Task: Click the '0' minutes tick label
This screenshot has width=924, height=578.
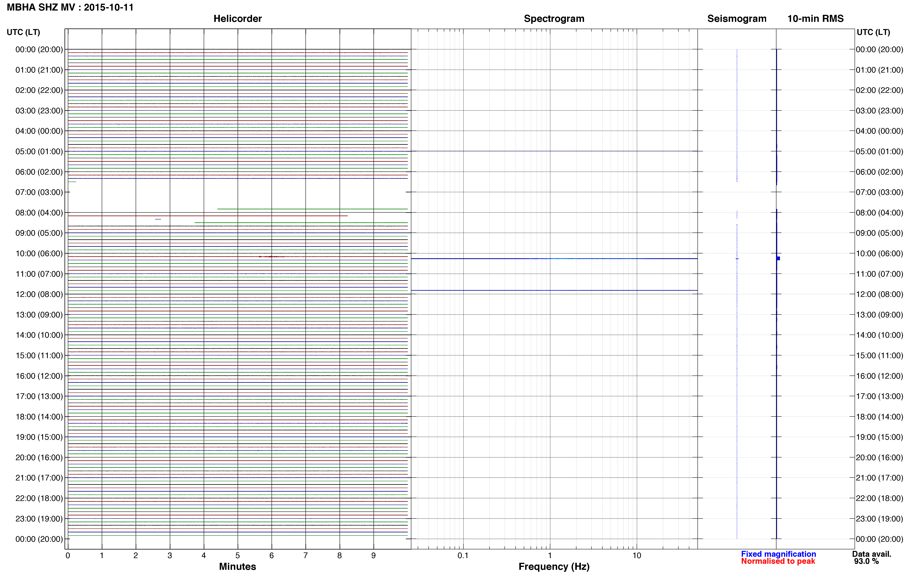Action: click(68, 555)
